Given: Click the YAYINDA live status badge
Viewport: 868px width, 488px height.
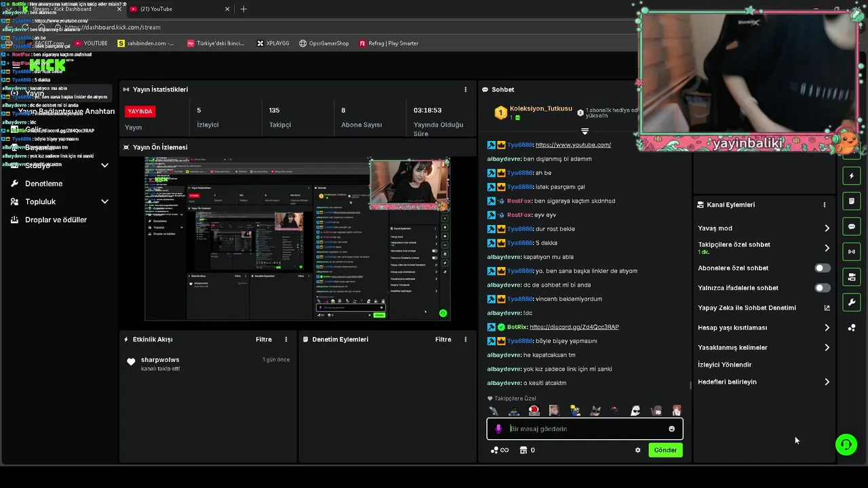Looking at the screenshot, I should pos(140,111).
